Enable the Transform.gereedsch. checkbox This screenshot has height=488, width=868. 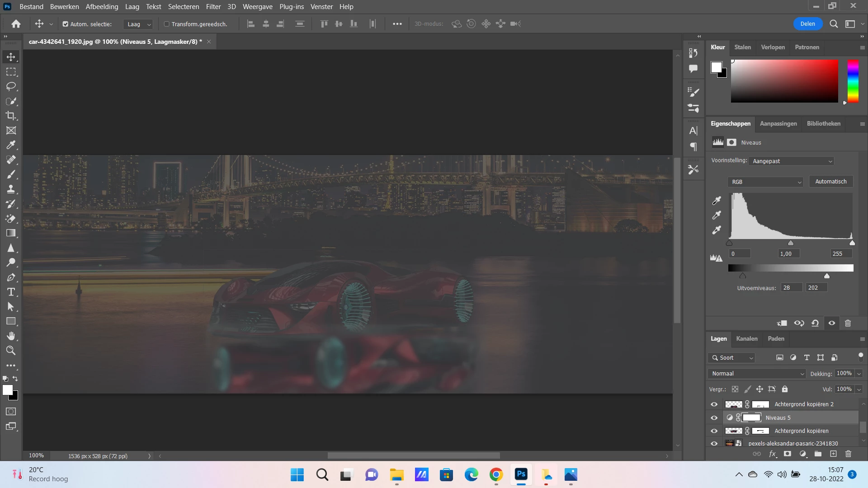click(x=166, y=24)
